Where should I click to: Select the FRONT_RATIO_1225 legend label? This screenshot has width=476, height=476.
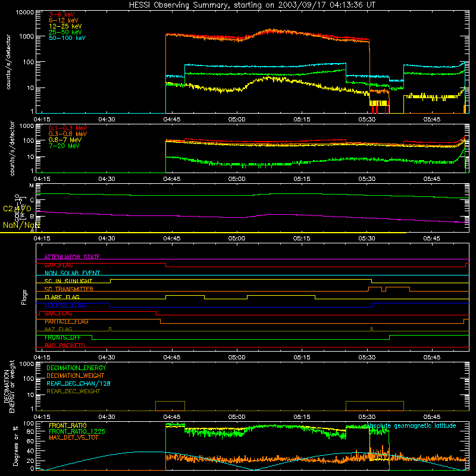coord(77,431)
